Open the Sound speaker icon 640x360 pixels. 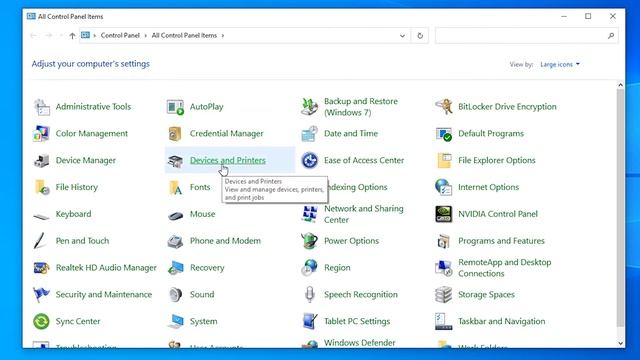(176, 295)
